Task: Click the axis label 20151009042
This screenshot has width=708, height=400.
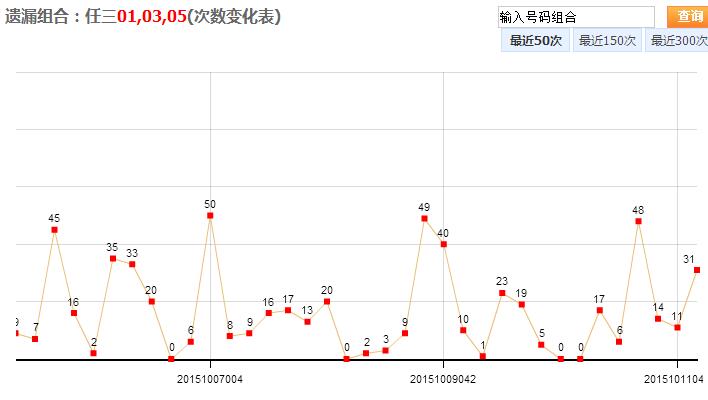Action: pyautogui.click(x=443, y=379)
